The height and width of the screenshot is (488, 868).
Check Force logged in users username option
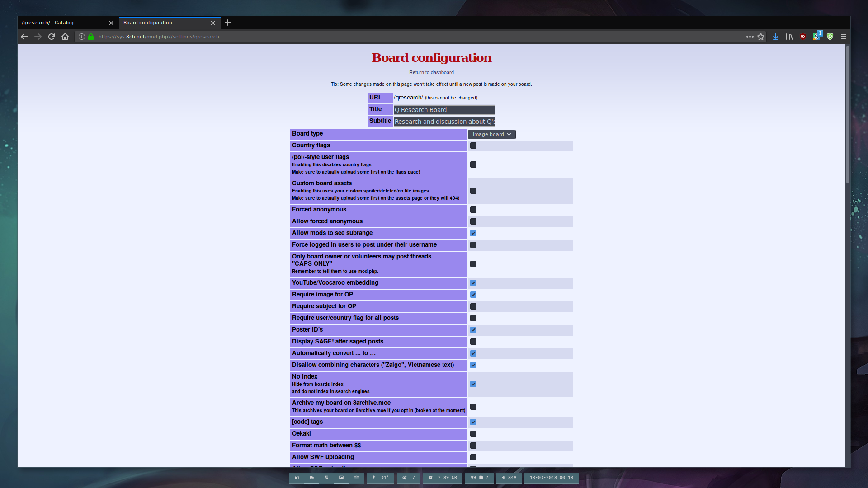[x=473, y=245]
